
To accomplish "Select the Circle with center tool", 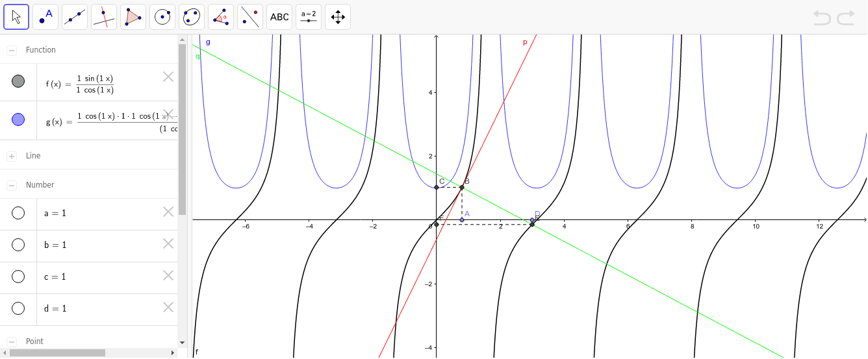I will (x=162, y=17).
